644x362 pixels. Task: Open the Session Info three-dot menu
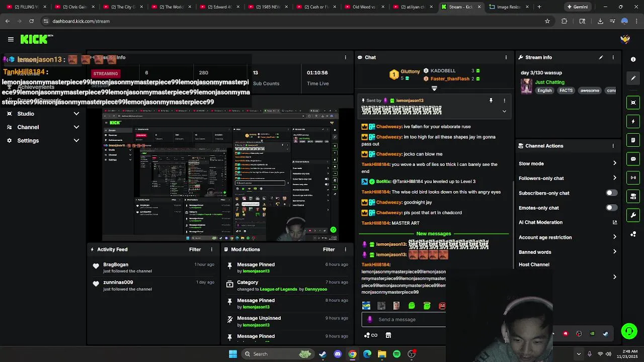[345, 57]
